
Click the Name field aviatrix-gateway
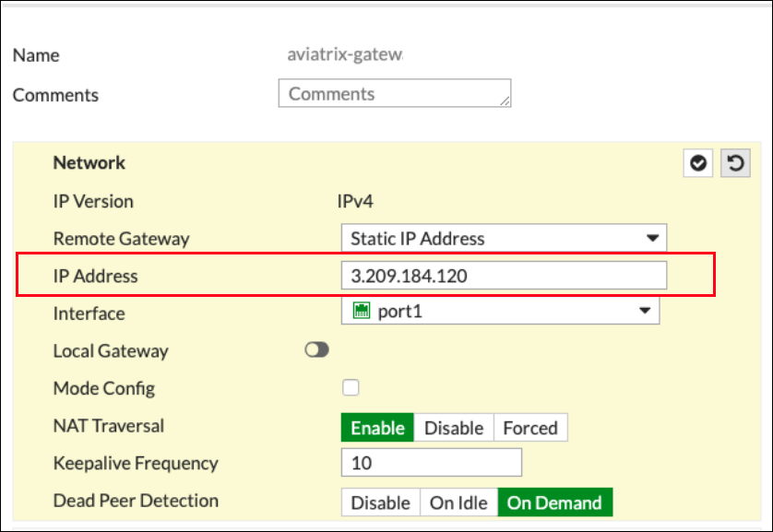[x=345, y=54]
